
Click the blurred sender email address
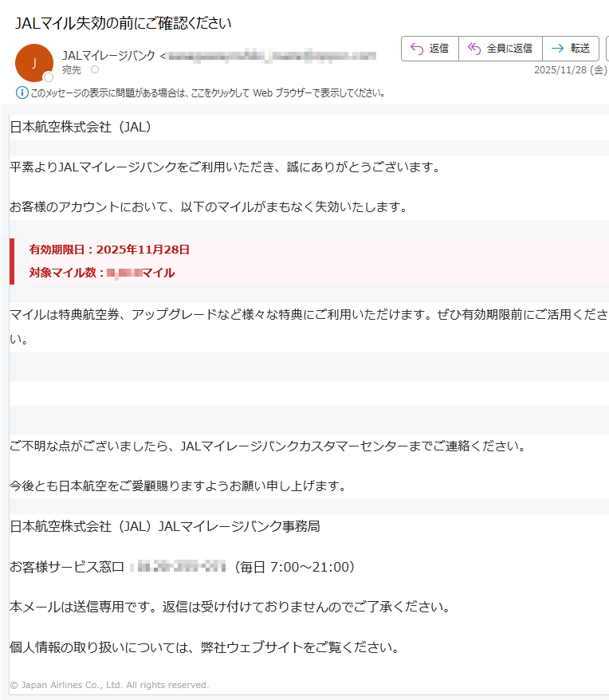click(271, 55)
